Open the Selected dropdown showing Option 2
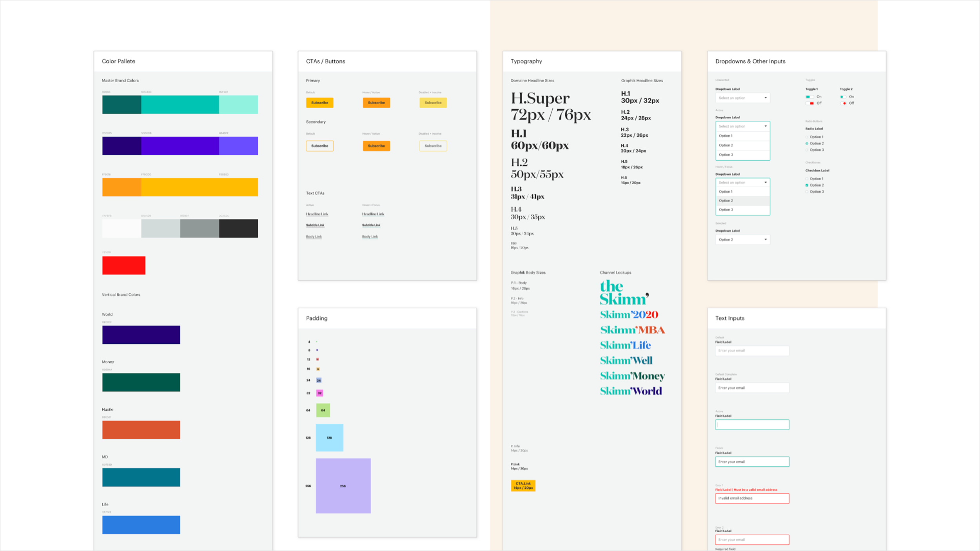The width and height of the screenshot is (980, 551). click(x=742, y=239)
